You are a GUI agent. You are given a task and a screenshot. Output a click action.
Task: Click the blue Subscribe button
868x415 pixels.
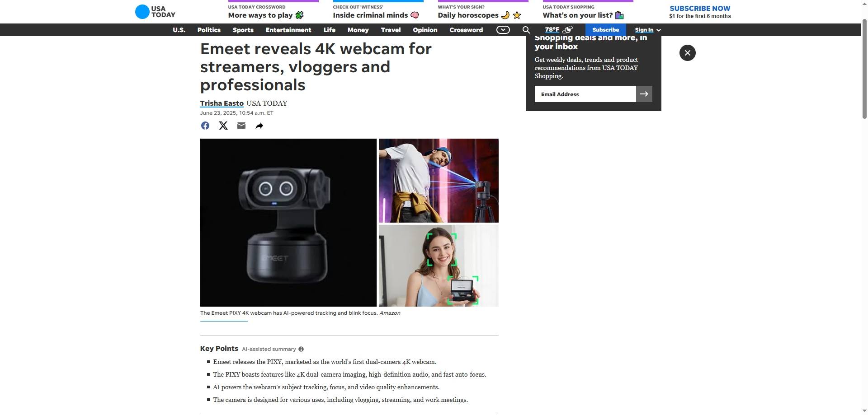[x=605, y=30]
